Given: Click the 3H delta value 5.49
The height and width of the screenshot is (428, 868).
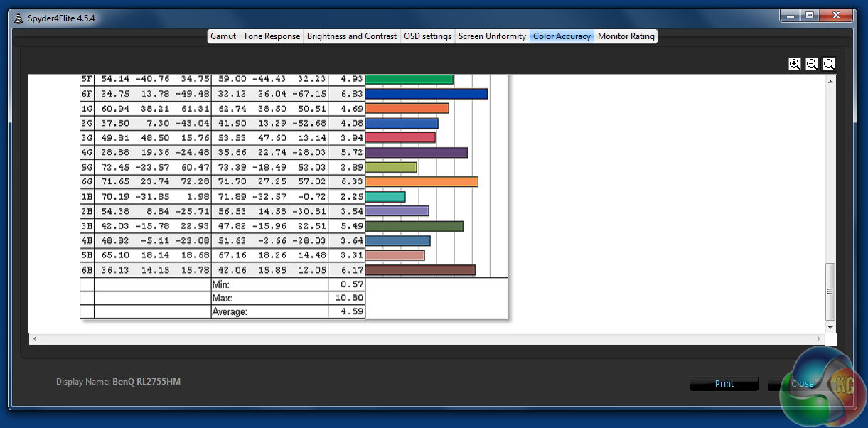Looking at the screenshot, I should click(x=352, y=226).
